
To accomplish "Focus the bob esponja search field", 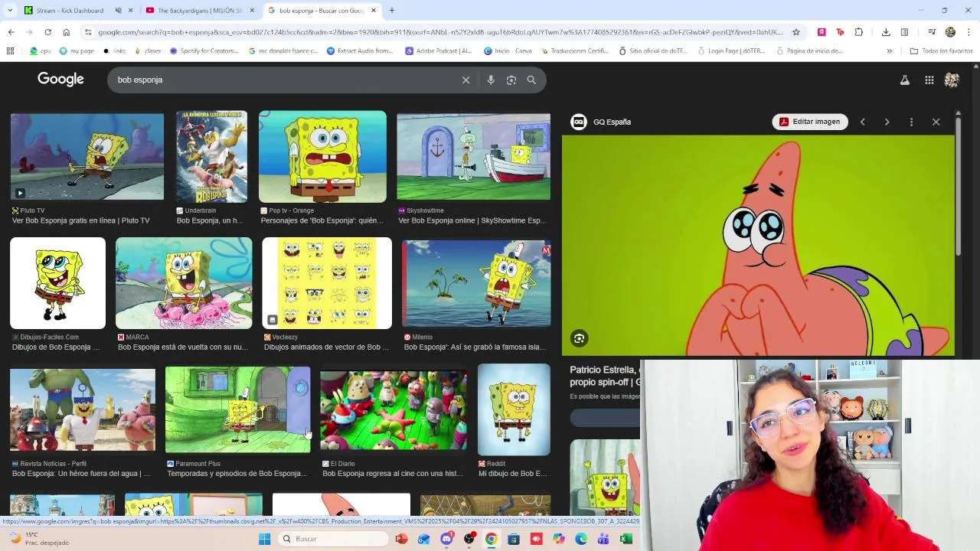I will click(283, 80).
